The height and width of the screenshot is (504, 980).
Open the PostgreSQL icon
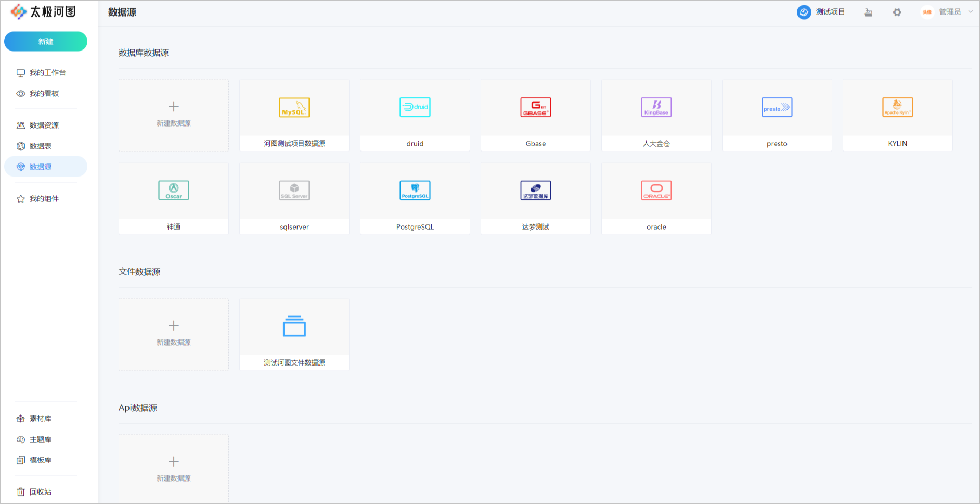(415, 191)
